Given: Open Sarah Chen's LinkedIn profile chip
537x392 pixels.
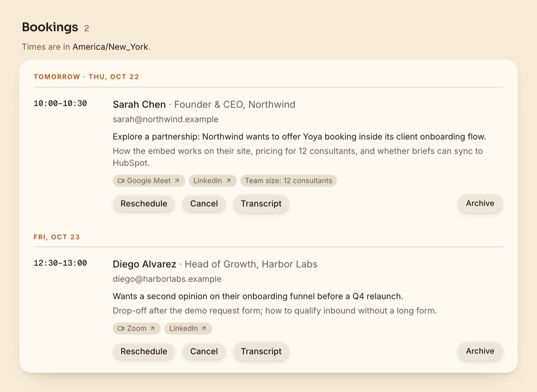Looking at the screenshot, I should tap(213, 181).
